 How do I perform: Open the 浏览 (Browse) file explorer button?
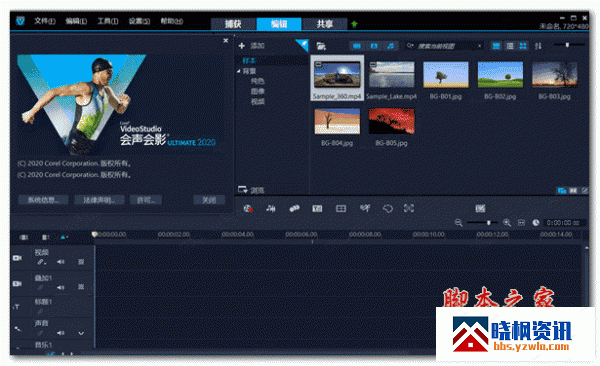point(251,190)
